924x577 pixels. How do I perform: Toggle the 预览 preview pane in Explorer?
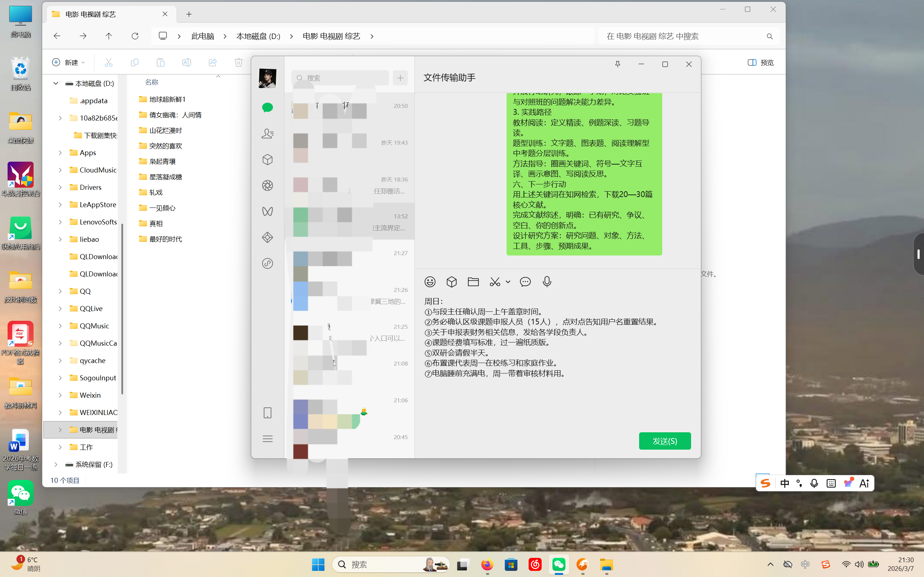pyautogui.click(x=760, y=62)
